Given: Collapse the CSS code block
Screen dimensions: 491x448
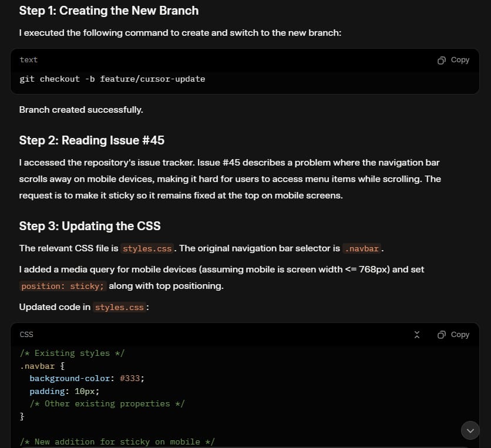Looking at the screenshot, I should pyautogui.click(x=417, y=335).
